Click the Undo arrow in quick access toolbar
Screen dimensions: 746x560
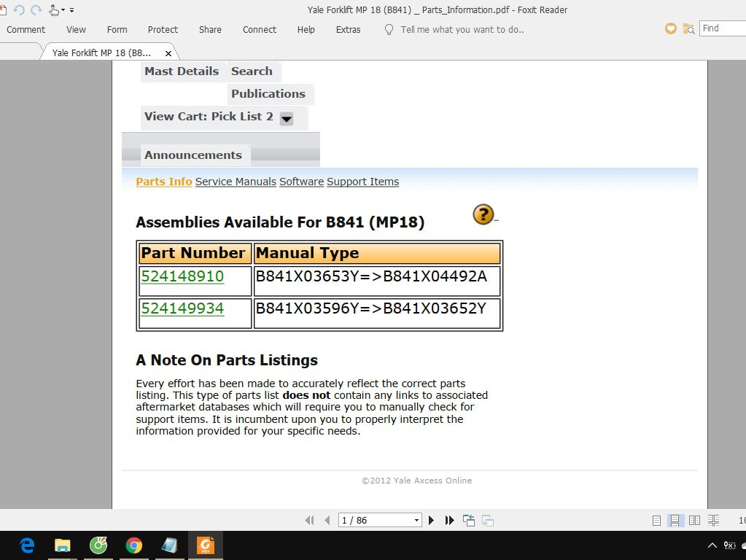click(x=18, y=10)
